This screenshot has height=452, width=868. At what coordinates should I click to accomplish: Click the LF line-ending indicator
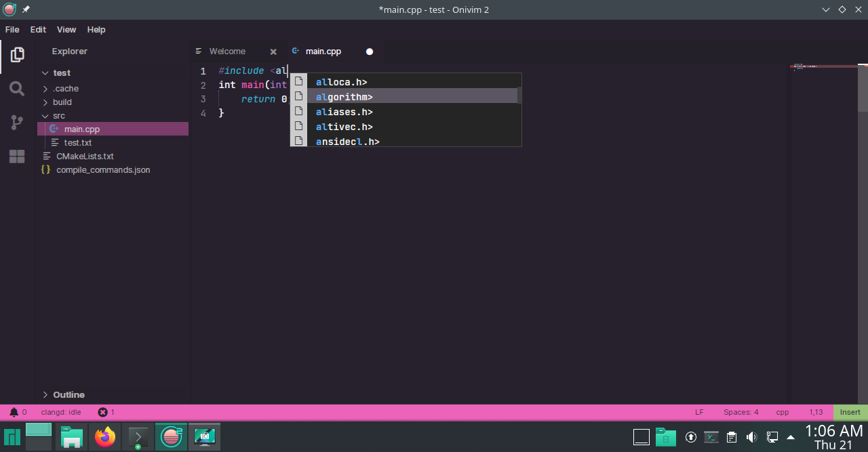(x=699, y=411)
